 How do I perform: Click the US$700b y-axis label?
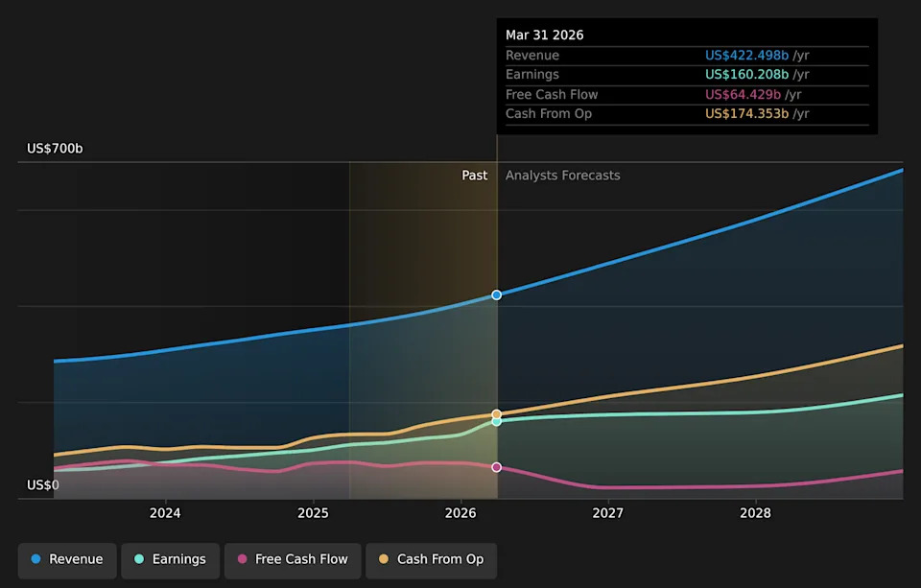tap(55, 148)
